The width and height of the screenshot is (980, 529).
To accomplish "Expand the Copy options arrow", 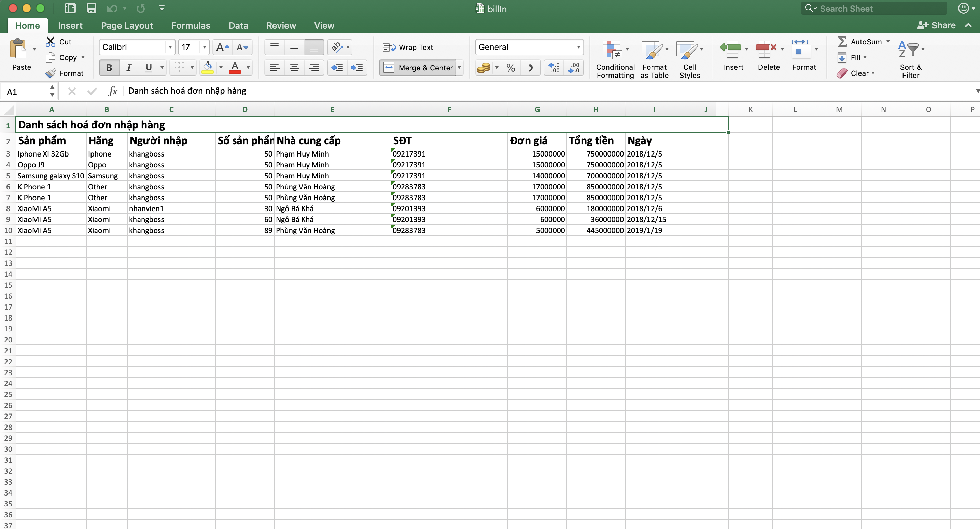I will click(x=83, y=57).
